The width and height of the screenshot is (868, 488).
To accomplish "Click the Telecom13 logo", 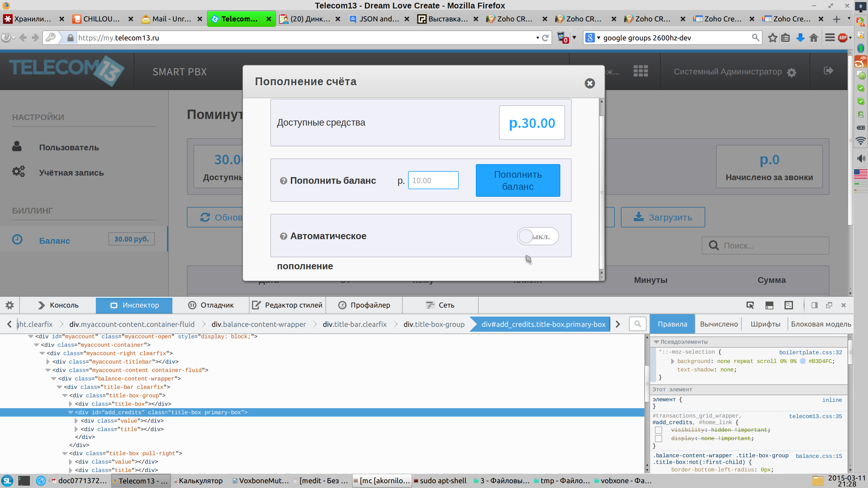I will 66,71.
